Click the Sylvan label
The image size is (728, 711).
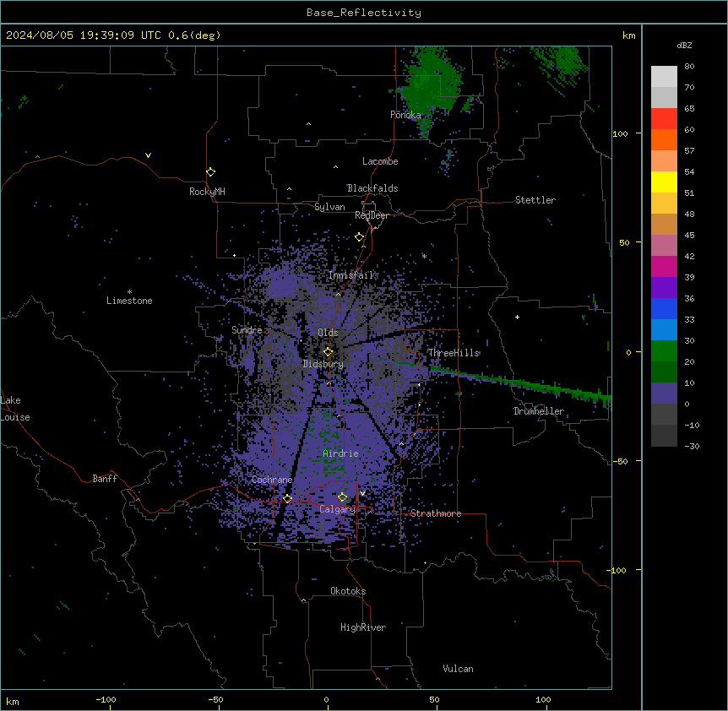click(329, 207)
